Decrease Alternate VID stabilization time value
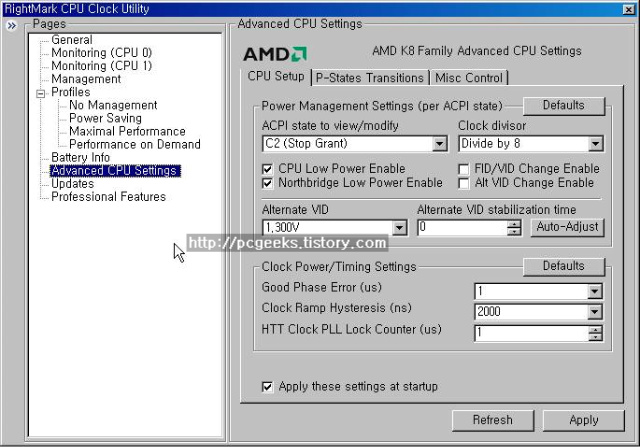This screenshot has height=447, width=640. point(514,231)
